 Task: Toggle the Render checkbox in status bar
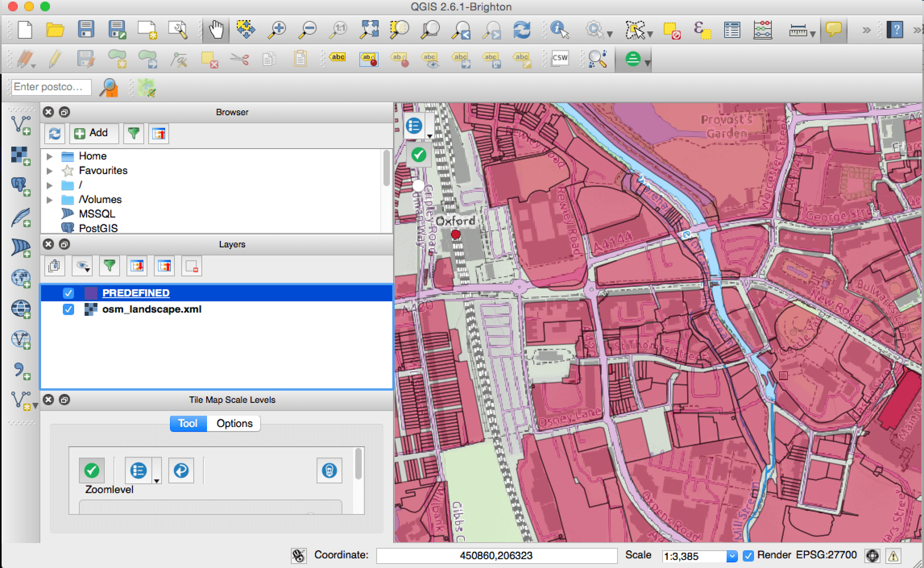(x=748, y=556)
